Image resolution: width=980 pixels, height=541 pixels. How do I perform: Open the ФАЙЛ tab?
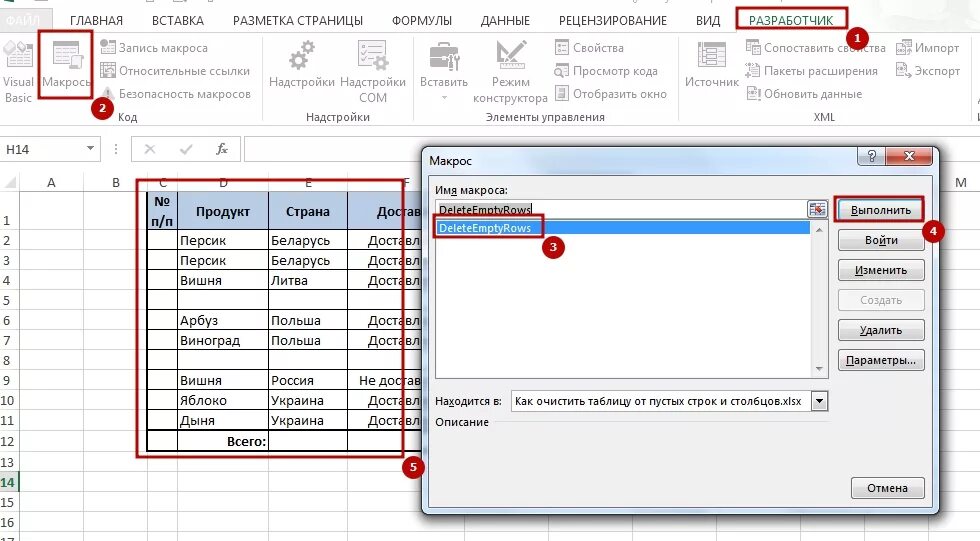coord(23,20)
